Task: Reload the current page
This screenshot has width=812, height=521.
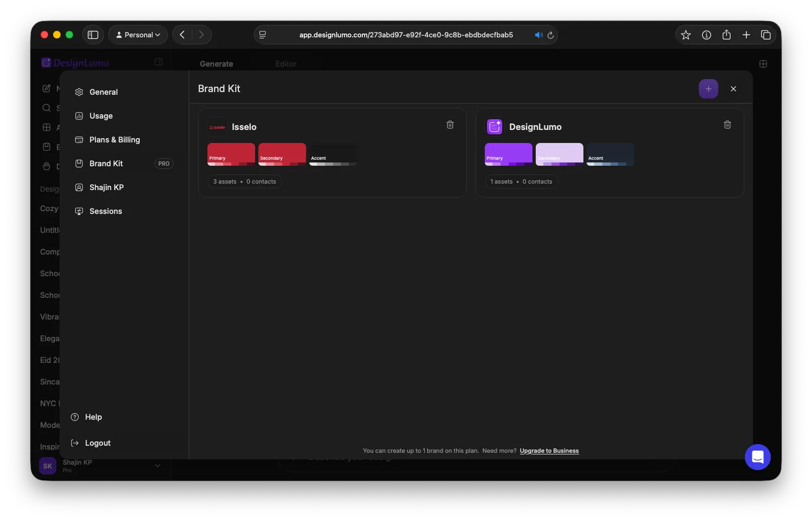Action: click(550, 35)
